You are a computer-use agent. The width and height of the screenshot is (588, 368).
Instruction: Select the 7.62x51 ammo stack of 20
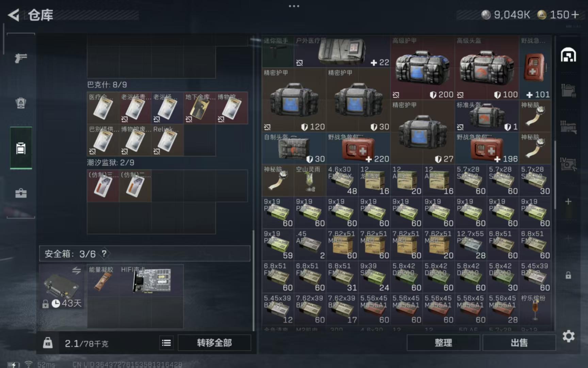pyautogui.click(x=439, y=245)
